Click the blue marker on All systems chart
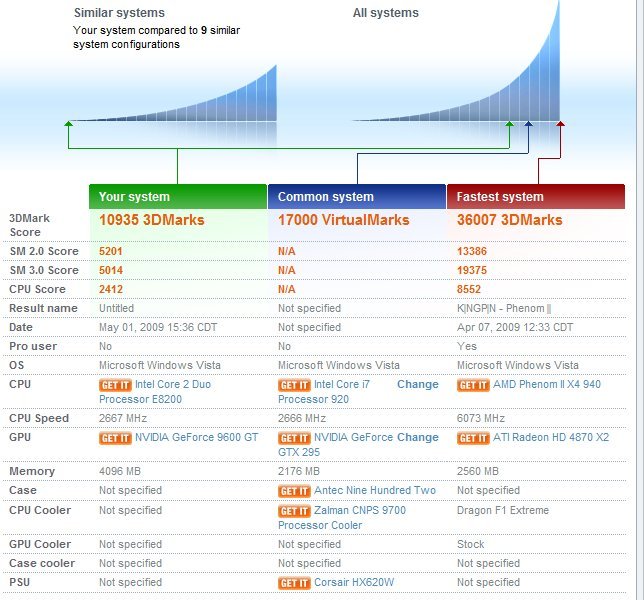Image resolution: width=644 pixels, height=600 pixels. (x=529, y=124)
